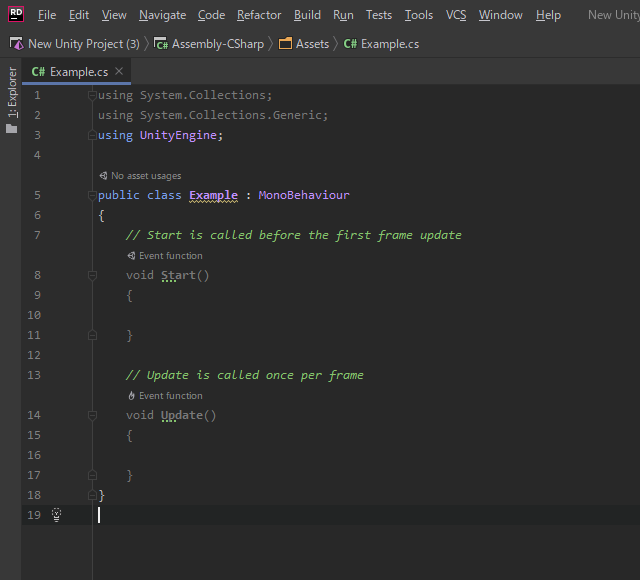Click fold end marker at line 18
The height and width of the screenshot is (580, 640).
(x=92, y=495)
